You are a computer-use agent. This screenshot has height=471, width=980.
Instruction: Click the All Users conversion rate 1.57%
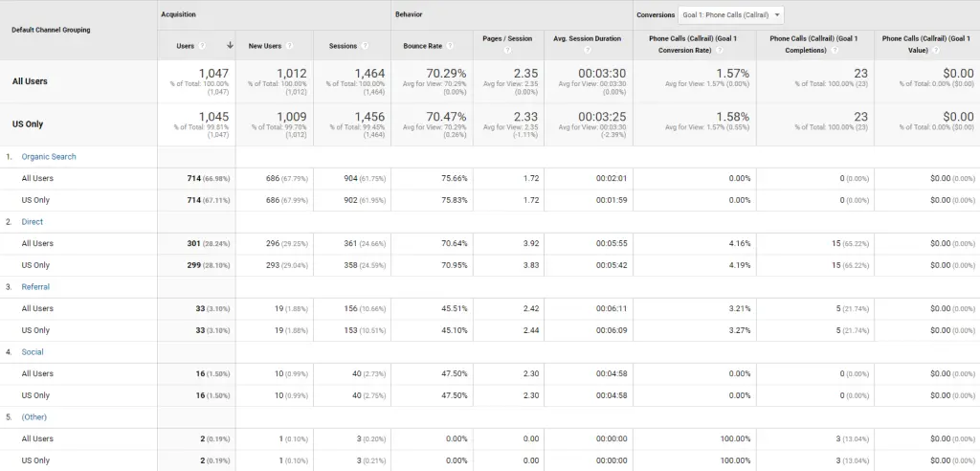733,73
